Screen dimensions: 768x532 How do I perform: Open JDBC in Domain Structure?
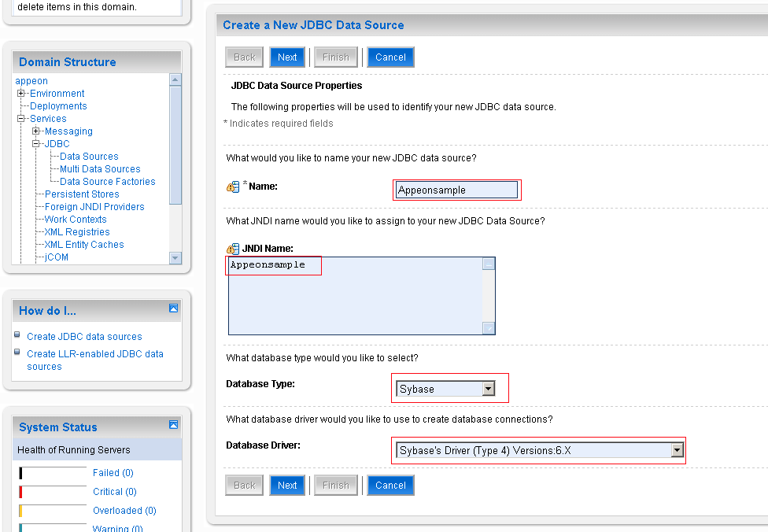pyautogui.click(x=57, y=143)
